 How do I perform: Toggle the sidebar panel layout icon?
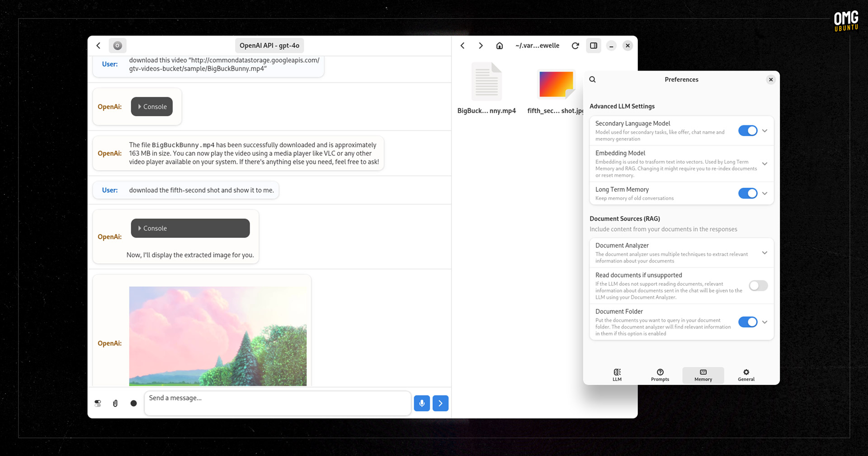point(594,46)
